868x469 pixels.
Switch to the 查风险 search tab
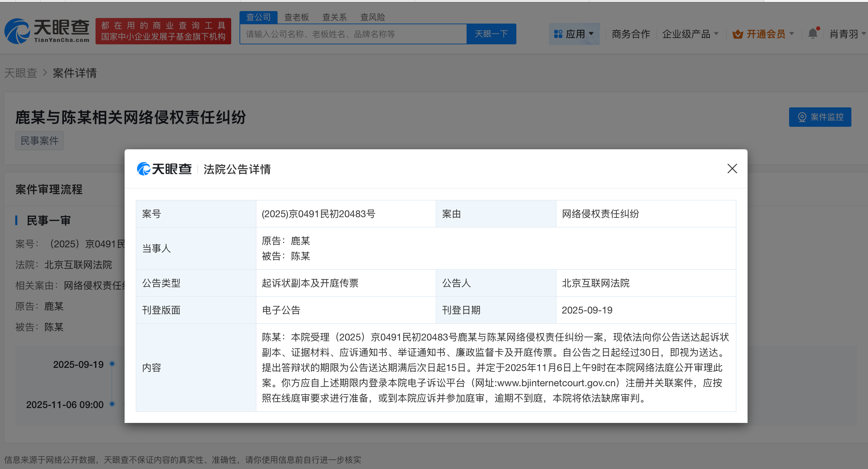point(373,17)
